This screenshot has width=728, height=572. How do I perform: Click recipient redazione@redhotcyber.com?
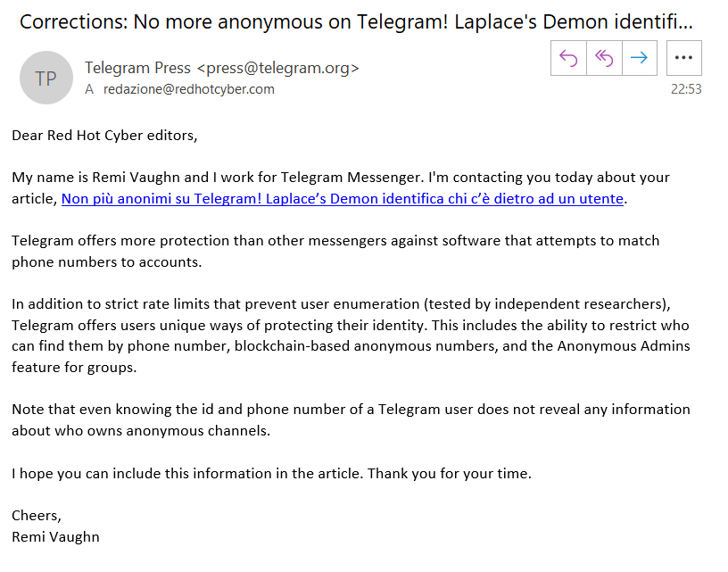(189, 89)
